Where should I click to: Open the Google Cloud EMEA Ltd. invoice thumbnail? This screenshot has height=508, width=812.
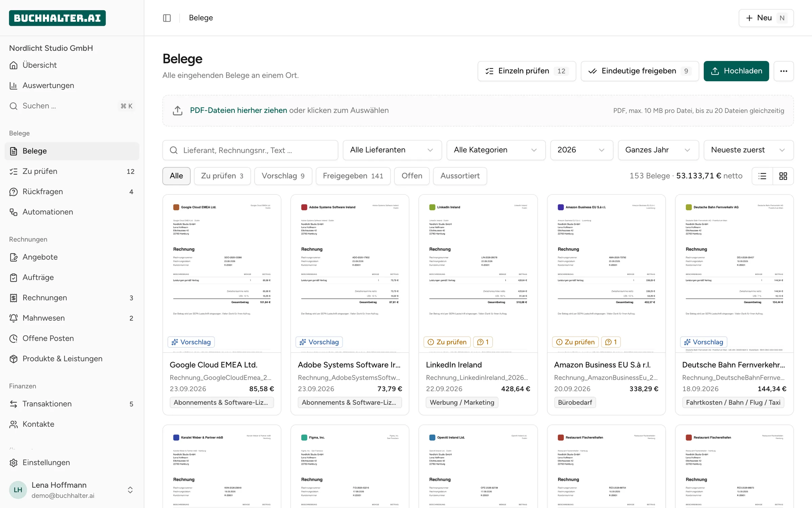pyautogui.click(x=222, y=274)
